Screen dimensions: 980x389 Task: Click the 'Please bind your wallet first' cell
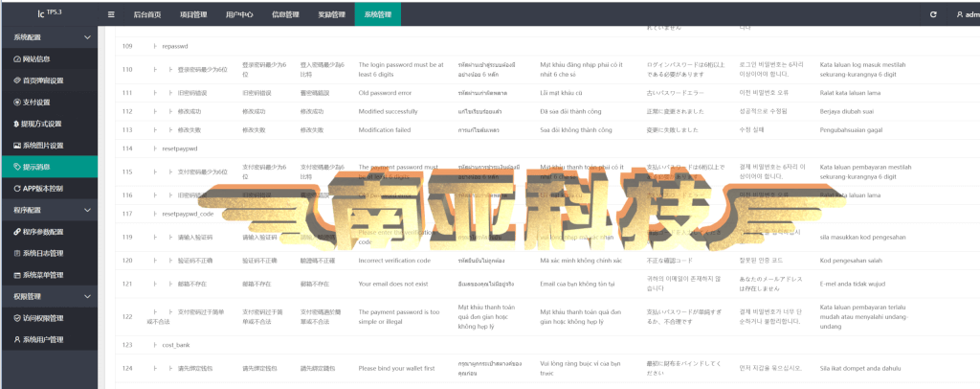coord(396,368)
